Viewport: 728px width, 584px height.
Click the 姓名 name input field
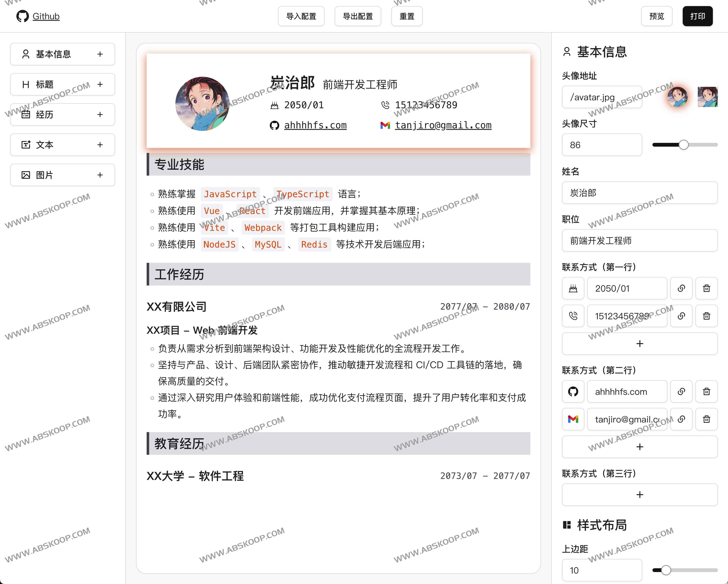click(639, 193)
